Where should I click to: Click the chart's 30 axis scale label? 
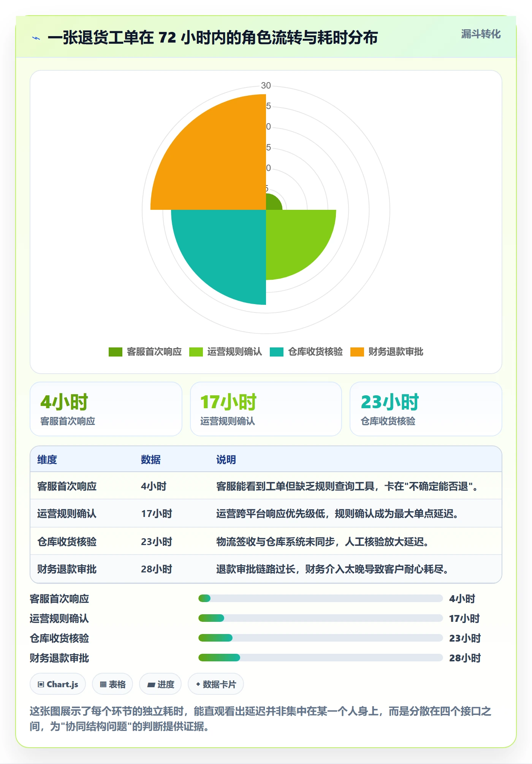click(x=266, y=86)
